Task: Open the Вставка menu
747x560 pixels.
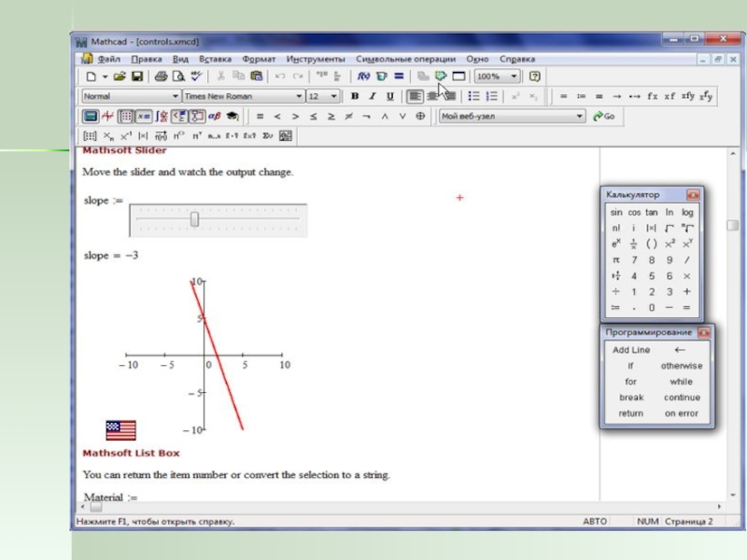Action: (x=215, y=58)
